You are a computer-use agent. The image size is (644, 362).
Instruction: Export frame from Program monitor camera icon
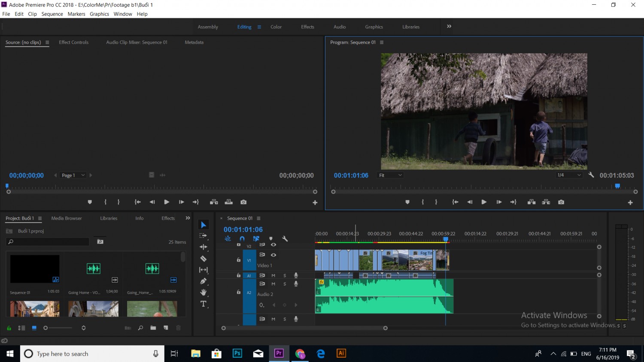tap(561, 202)
